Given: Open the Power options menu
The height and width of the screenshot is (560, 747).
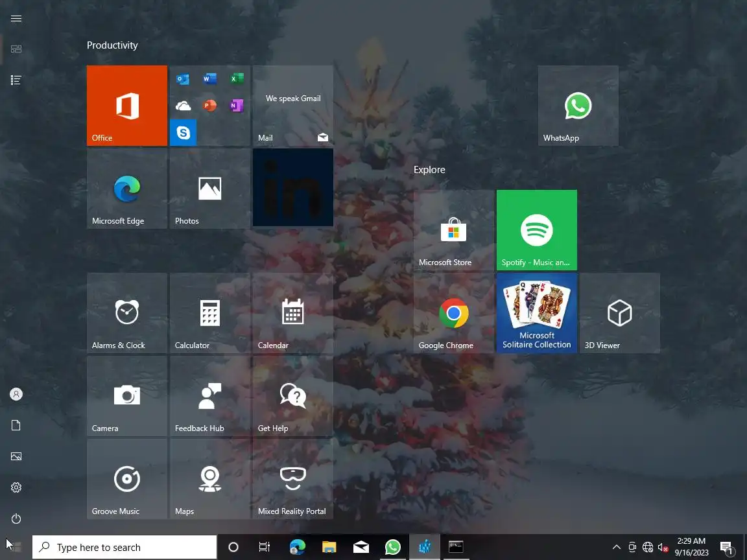Looking at the screenshot, I should (16, 518).
